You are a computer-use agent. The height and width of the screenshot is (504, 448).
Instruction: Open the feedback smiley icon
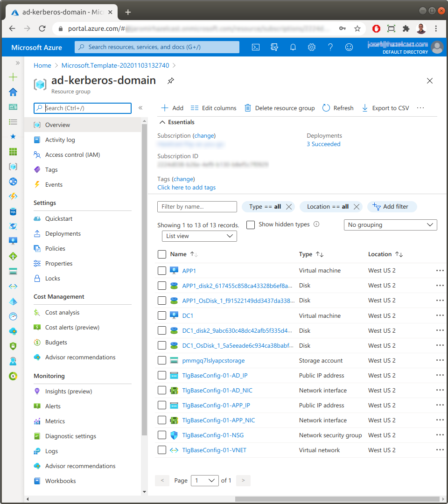[349, 47]
